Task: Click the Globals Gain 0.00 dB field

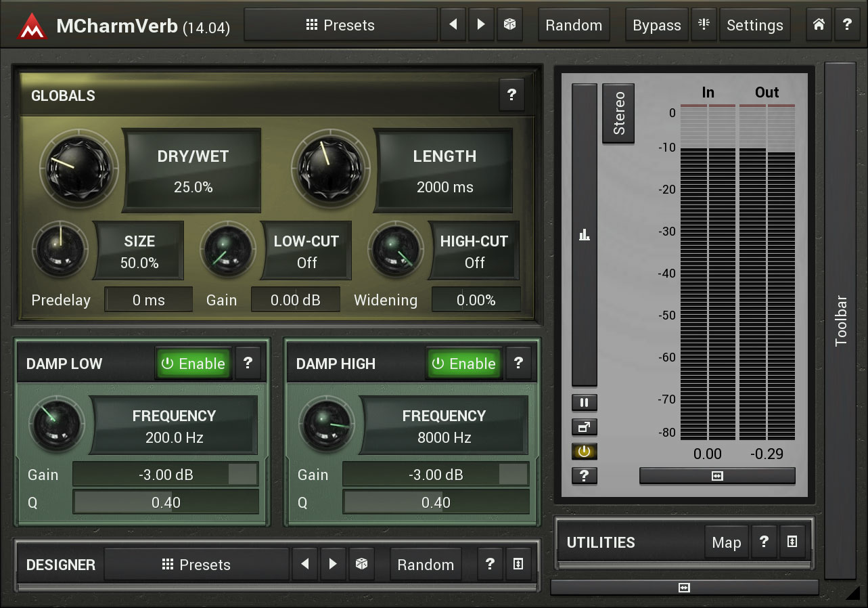Action: click(296, 299)
